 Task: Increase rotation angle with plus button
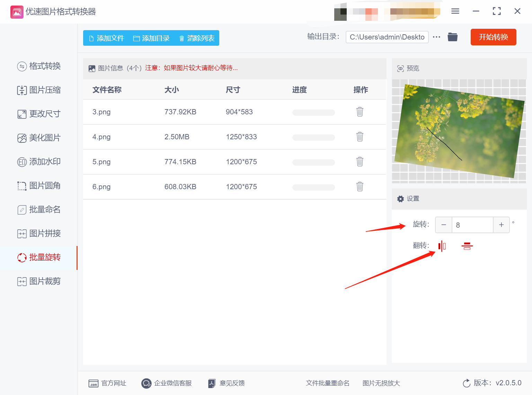501,225
